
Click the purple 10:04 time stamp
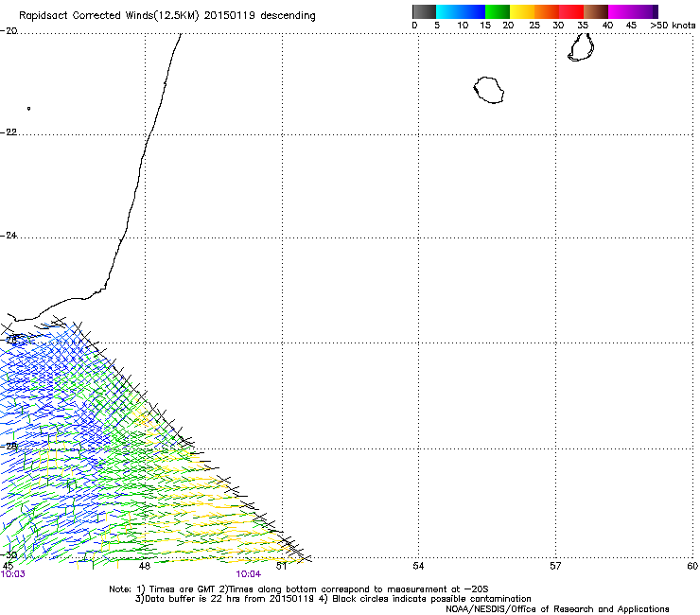click(248, 574)
